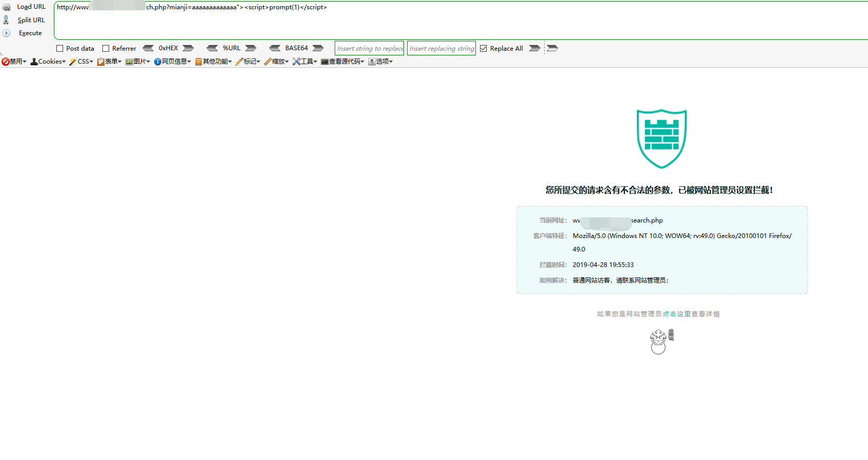The image size is (868, 460).
Task: Execute the request with the Execute button
Action: [x=23, y=33]
